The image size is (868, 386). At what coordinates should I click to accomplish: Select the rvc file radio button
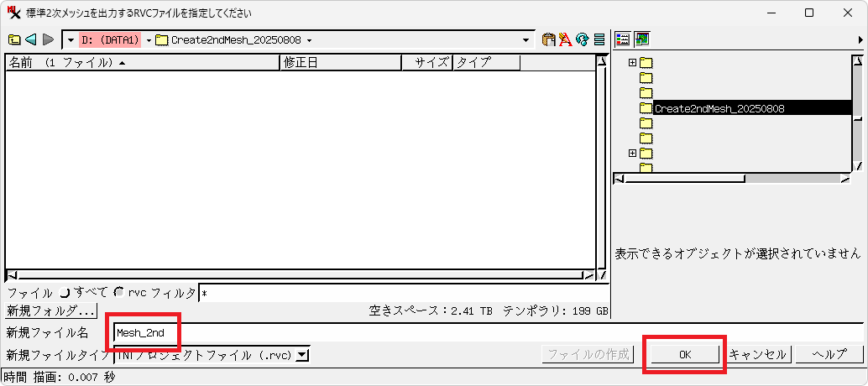click(119, 293)
